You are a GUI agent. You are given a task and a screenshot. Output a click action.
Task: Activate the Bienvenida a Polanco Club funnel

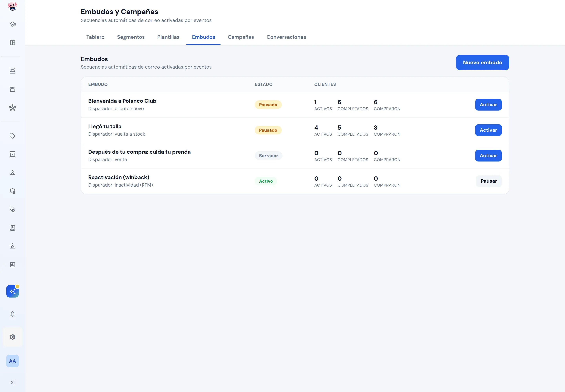click(x=488, y=105)
